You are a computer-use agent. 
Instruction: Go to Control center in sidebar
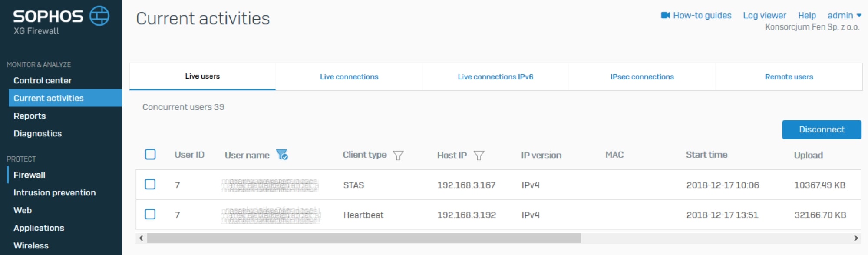[43, 80]
